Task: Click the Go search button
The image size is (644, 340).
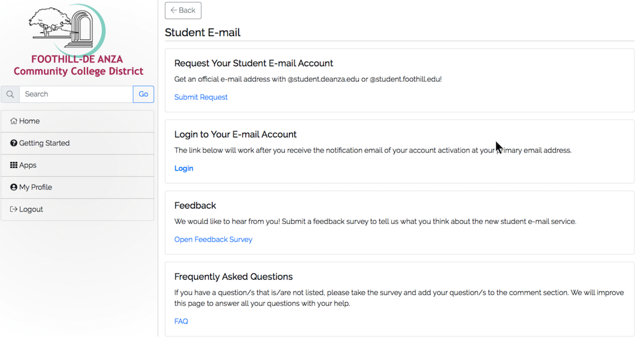Action: pos(143,94)
